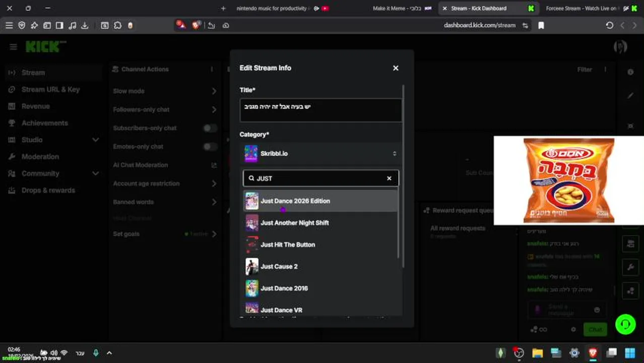Image resolution: width=644 pixels, height=363 pixels.
Task: Open Achievements in sidebar
Action: 44,123
